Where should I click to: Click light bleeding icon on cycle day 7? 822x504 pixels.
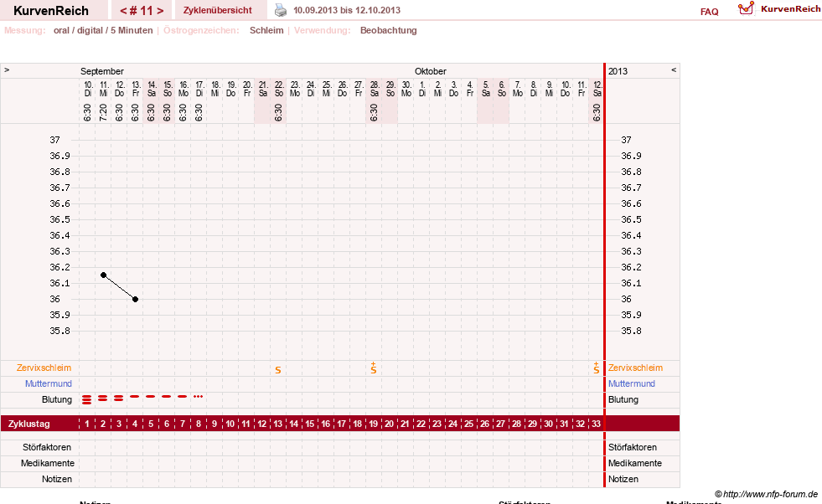pos(183,397)
